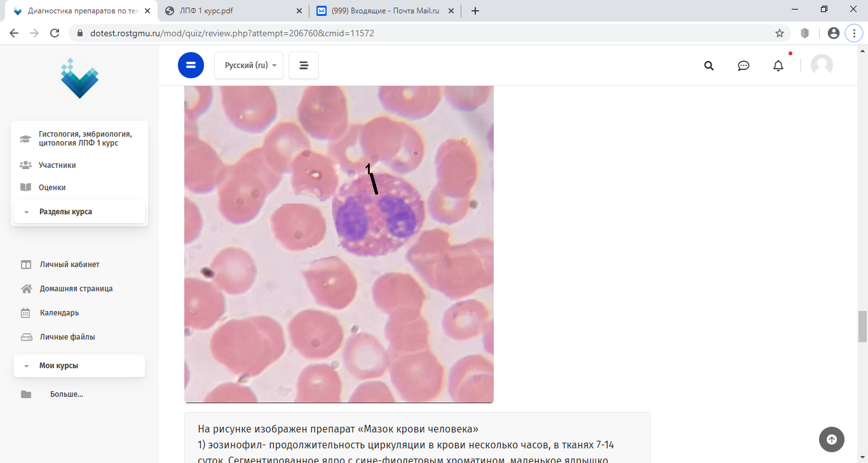The width and height of the screenshot is (868, 463).
Task: Expand the Разделы курса section
Action: point(79,212)
